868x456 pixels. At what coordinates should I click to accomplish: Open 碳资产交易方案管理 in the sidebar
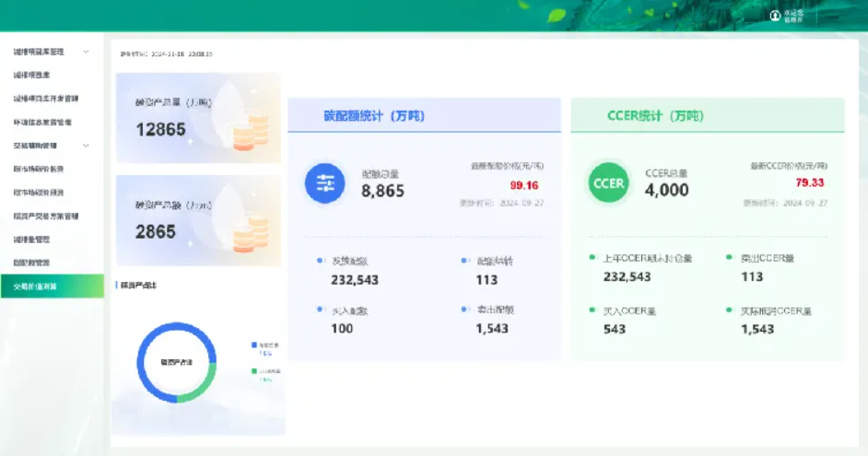pyautogui.click(x=46, y=216)
